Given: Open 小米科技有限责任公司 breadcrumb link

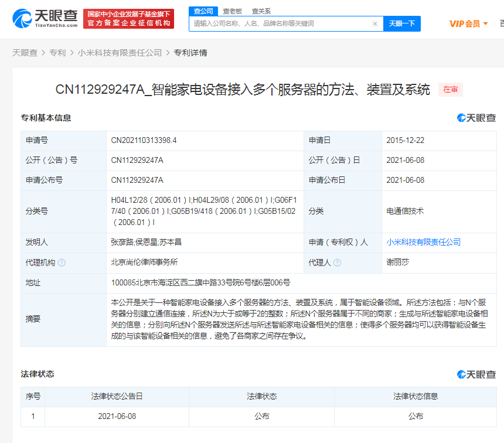Looking at the screenshot, I should pos(120,53).
